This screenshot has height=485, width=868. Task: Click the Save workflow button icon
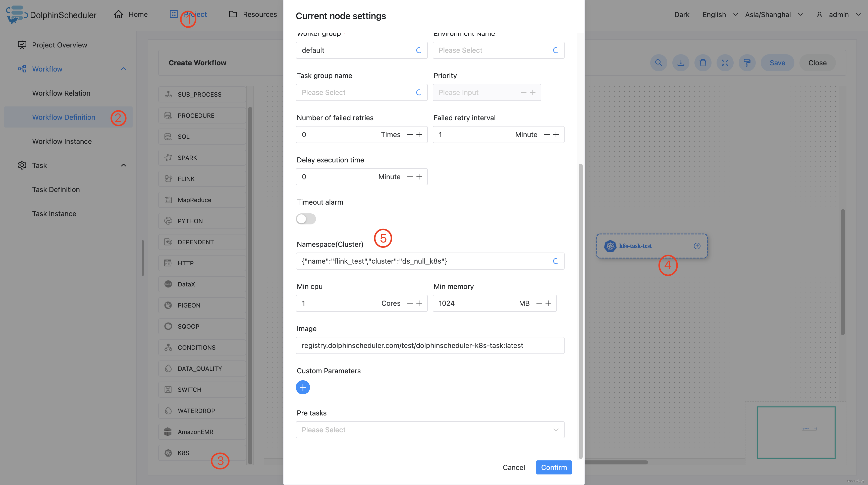(777, 63)
